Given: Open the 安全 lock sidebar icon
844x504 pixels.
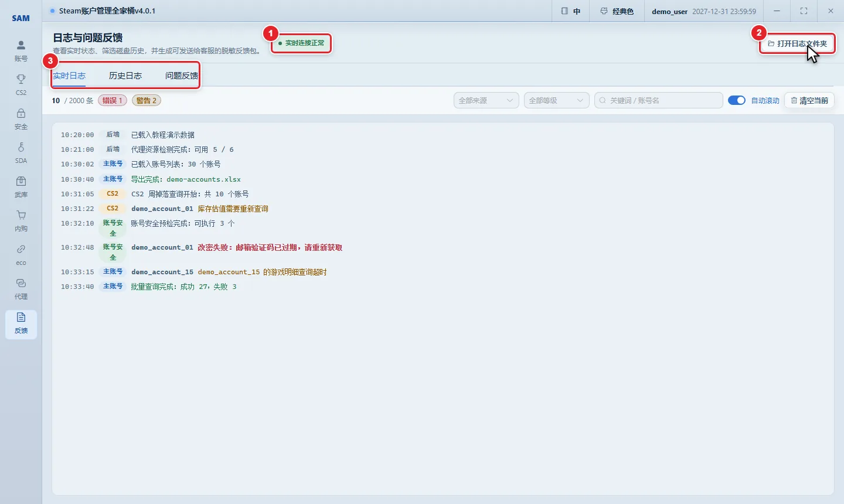Looking at the screenshot, I should pos(21,118).
